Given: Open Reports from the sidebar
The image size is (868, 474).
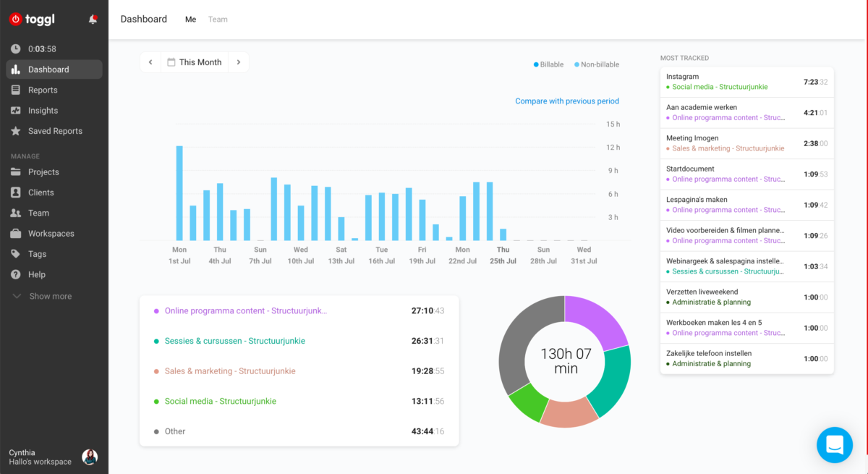Looking at the screenshot, I should pyautogui.click(x=43, y=90).
